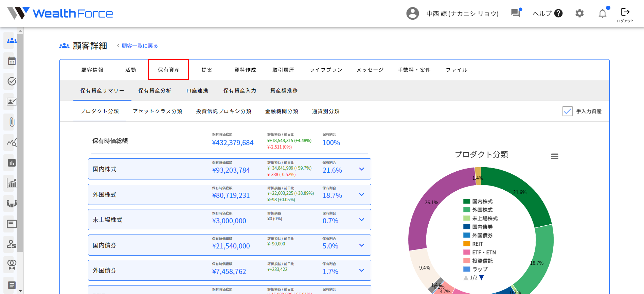Image resolution: width=644 pixels, height=294 pixels.
Task: Switch to the 取引履歴 tab
Action: (283, 70)
